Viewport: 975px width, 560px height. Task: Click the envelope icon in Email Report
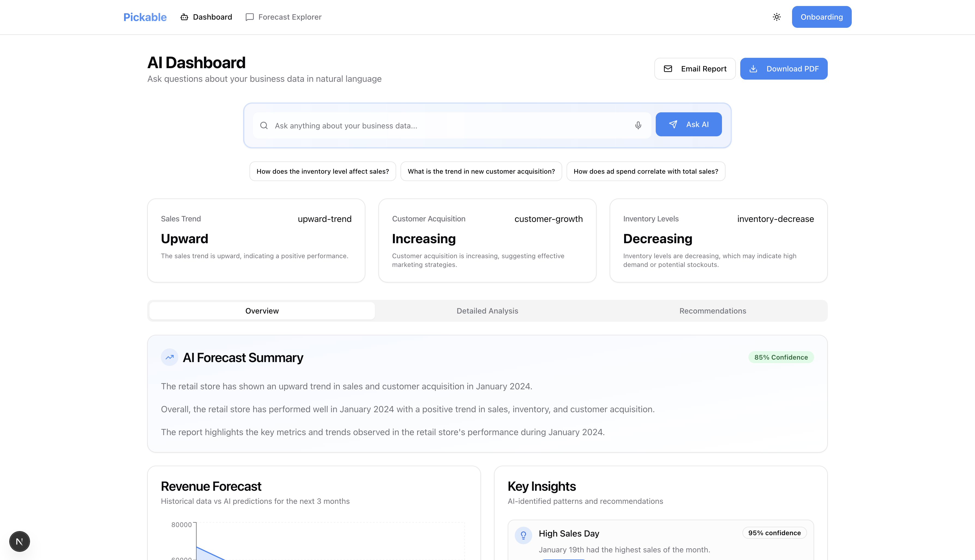pos(668,69)
